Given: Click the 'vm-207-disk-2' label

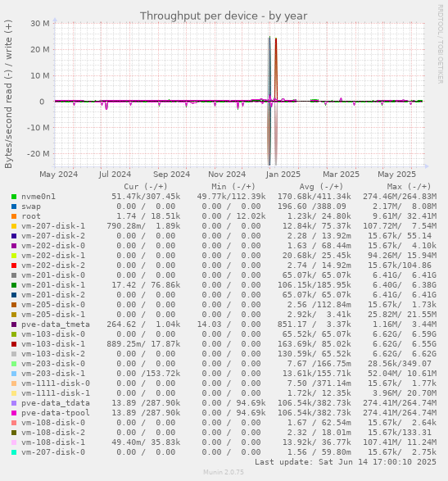Looking at the screenshot, I should click(53, 236).
